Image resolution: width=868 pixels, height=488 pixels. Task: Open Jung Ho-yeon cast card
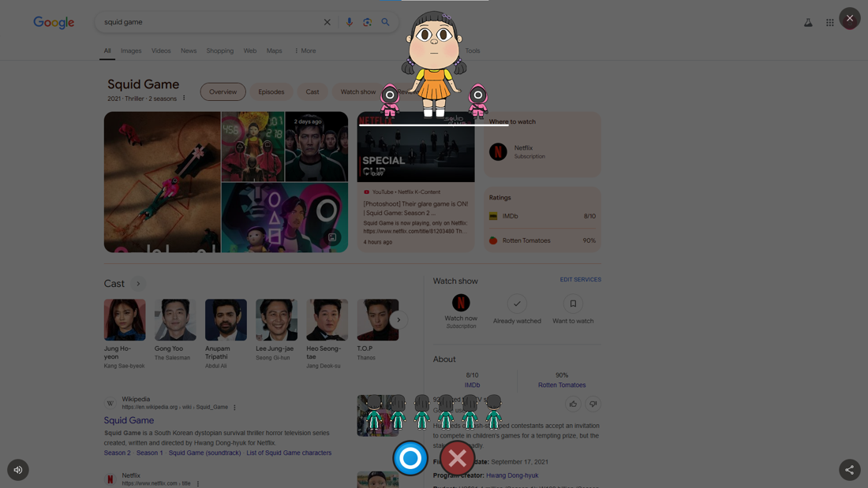point(125,334)
